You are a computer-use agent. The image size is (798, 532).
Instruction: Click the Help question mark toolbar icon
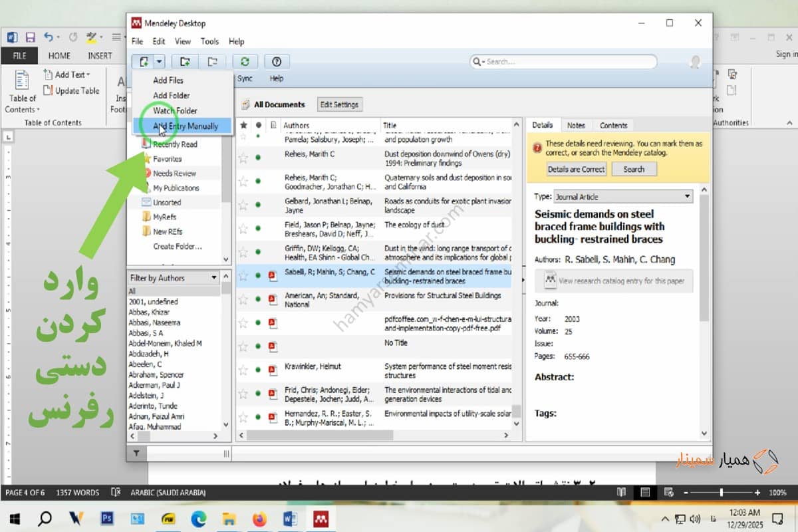[x=277, y=61]
